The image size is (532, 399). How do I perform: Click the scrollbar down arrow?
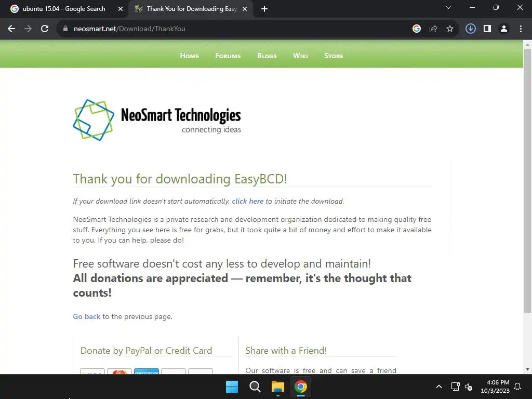pos(527,369)
